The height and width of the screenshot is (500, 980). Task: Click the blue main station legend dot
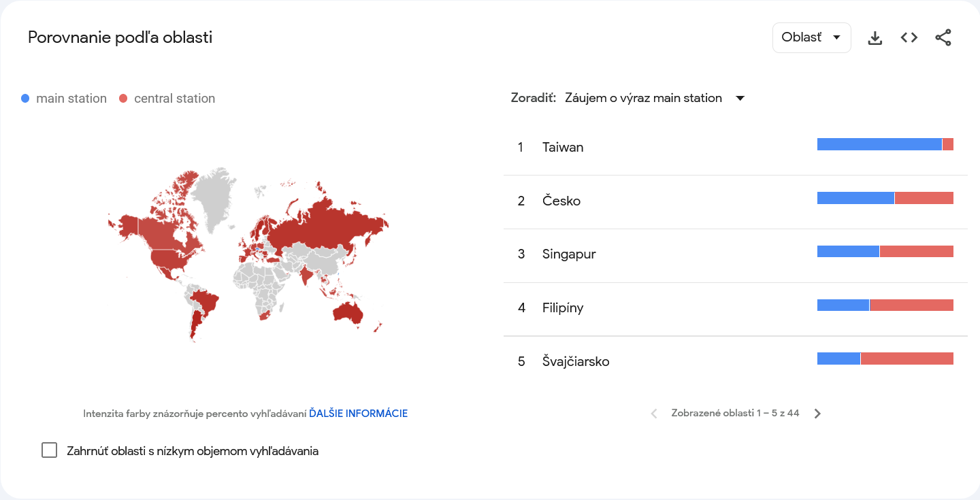26,99
